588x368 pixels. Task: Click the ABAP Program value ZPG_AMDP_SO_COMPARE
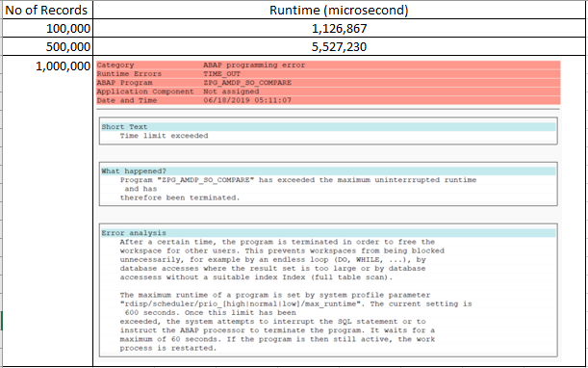[x=247, y=83]
